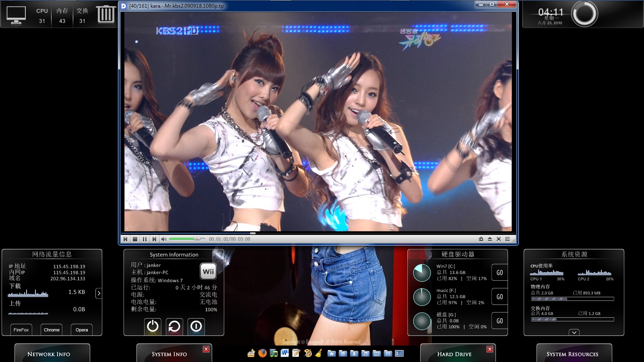Launch FireFox from network widget

coord(21,330)
